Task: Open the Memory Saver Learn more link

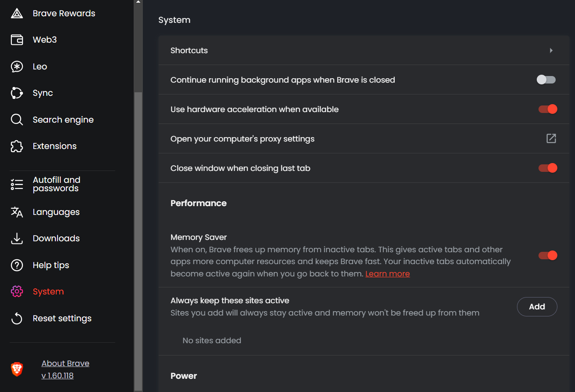Action: pyautogui.click(x=387, y=274)
